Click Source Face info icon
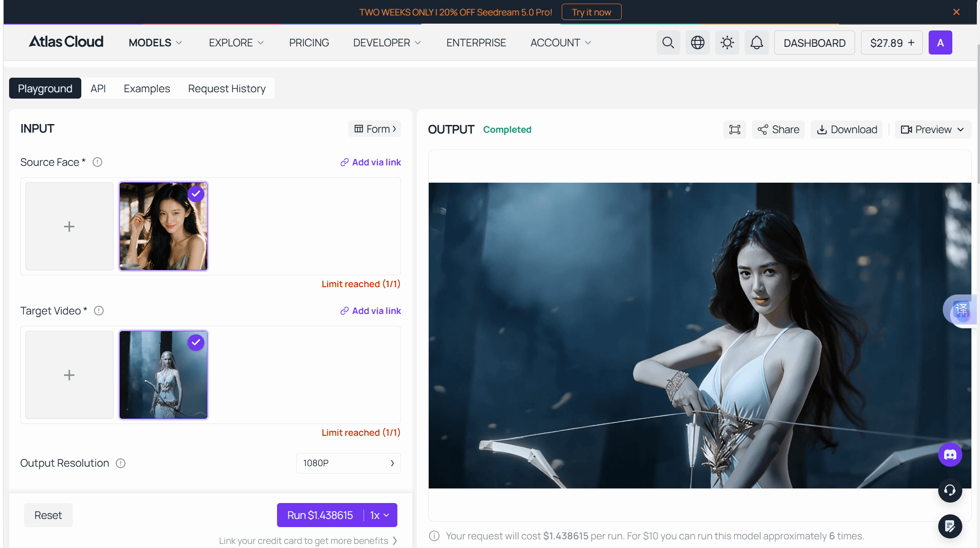Viewport: 980px width, 548px height. (x=97, y=162)
